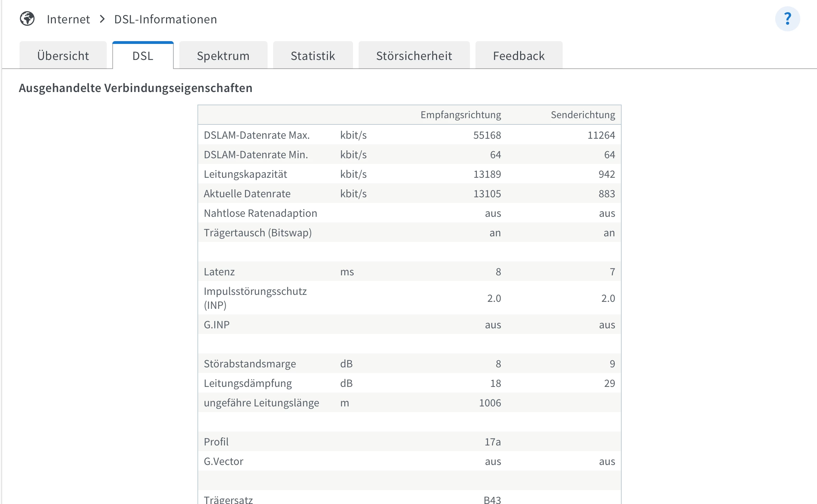Click the Störabstandsmarge row label
Screen dimensions: 817x504
pos(250,364)
